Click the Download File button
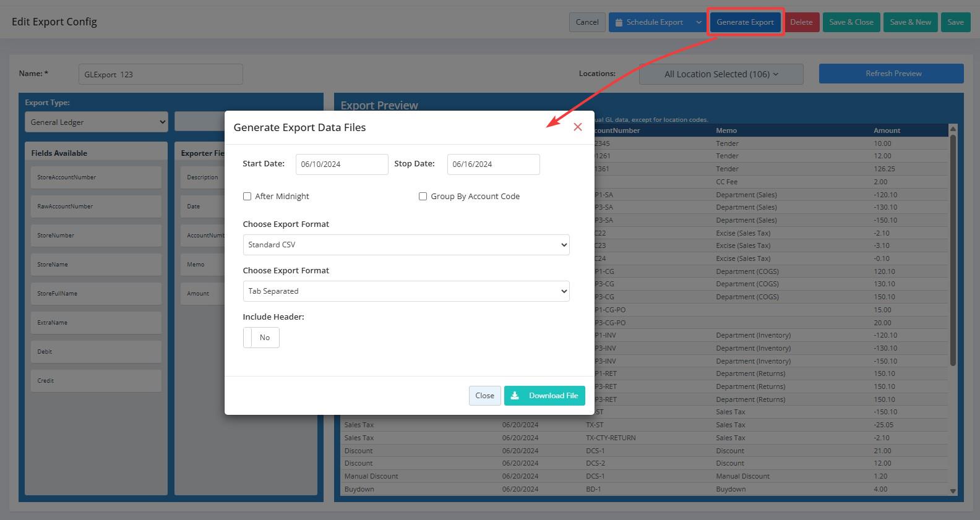 point(544,396)
